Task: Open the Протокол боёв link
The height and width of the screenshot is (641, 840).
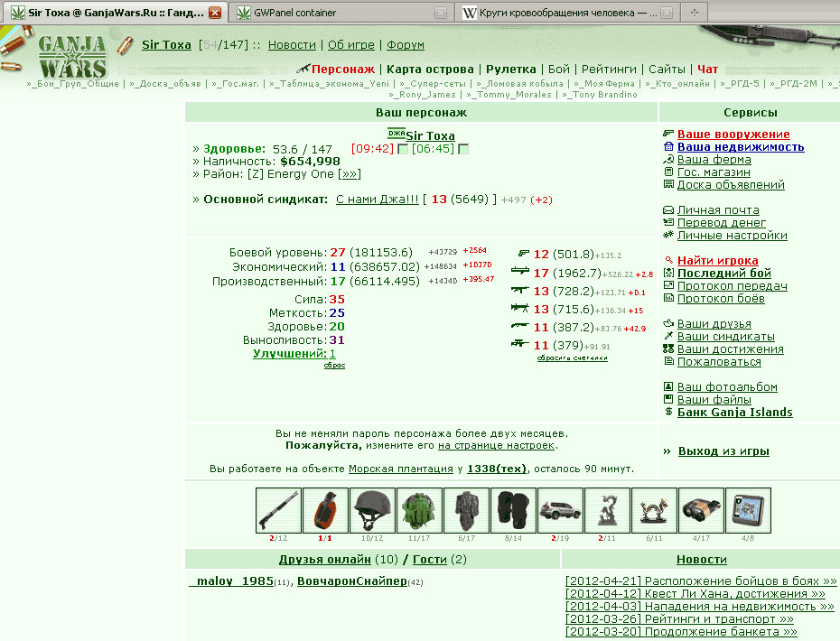Action: [721, 298]
